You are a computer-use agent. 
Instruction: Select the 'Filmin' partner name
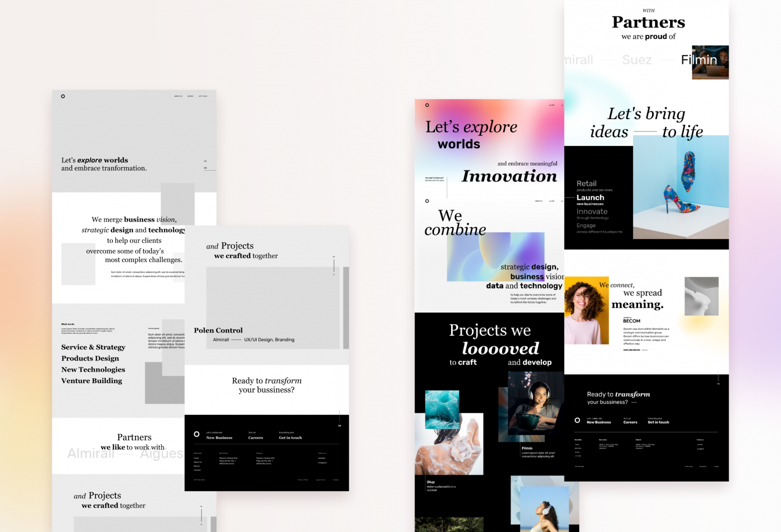coord(699,60)
